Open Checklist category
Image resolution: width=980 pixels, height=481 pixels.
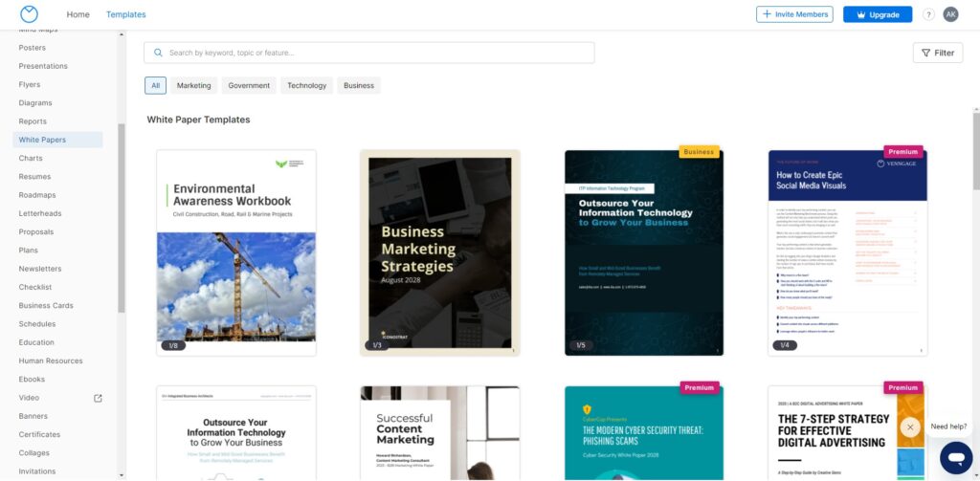pos(35,287)
